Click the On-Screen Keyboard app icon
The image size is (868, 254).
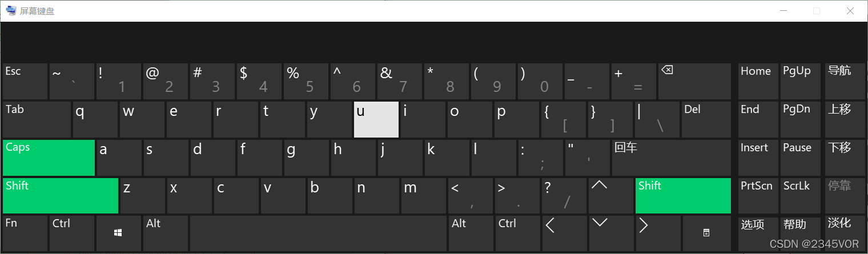(11, 10)
